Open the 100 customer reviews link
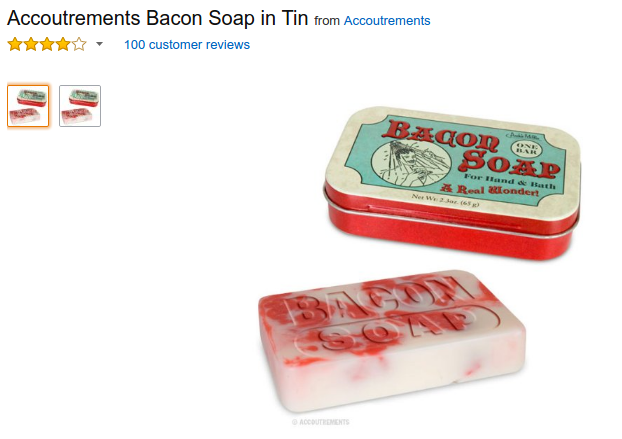Image resolution: width=622 pixels, height=439 pixels. [187, 44]
